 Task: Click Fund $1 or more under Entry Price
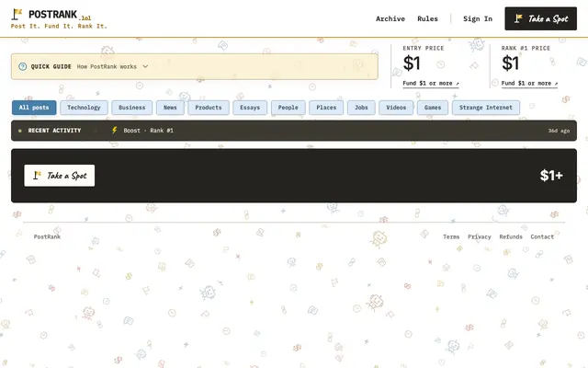[431, 84]
